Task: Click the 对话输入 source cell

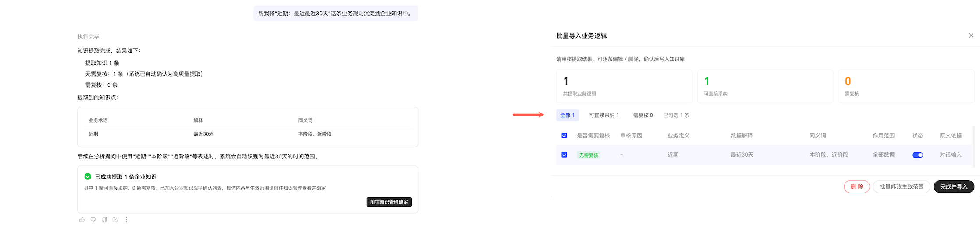Action: point(950,155)
